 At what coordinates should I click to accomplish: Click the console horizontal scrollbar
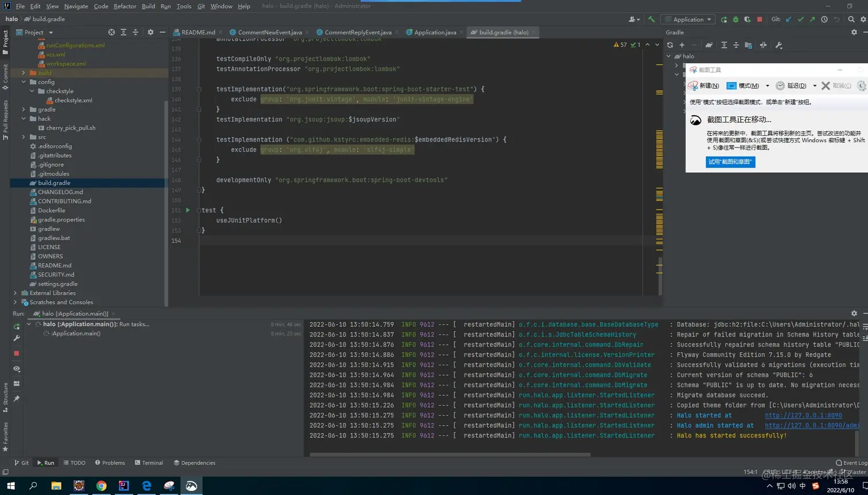449,455
